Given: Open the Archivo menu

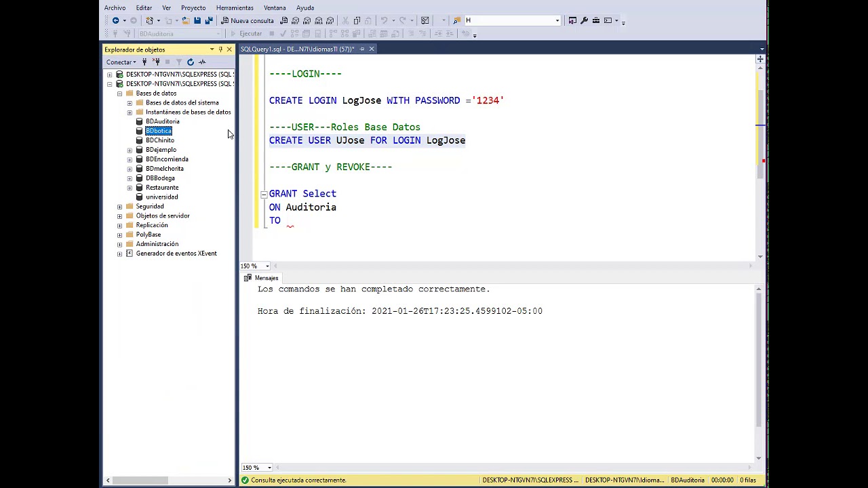Looking at the screenshot, I should [115, 7].
